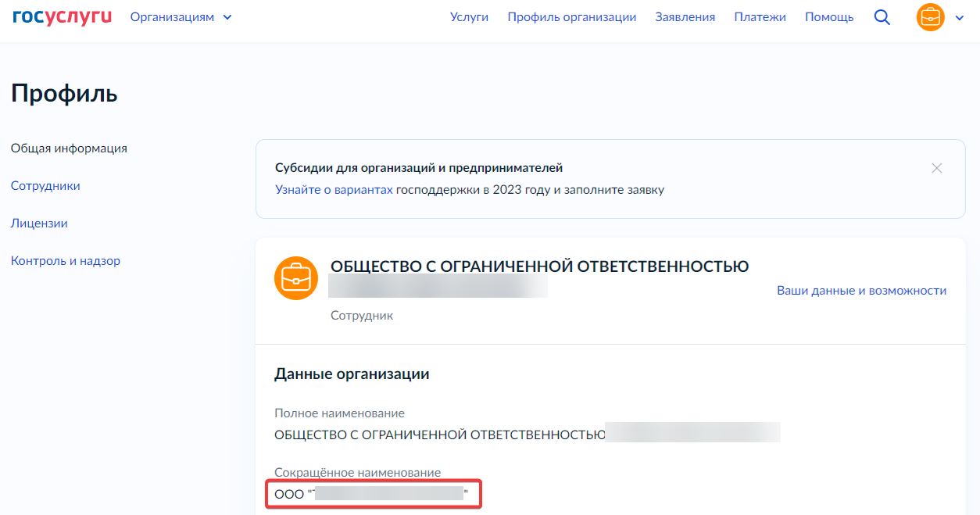Follow the Узнайте о вариантах link
Viewport: 980px width, 515px height.
coord(334,190)
